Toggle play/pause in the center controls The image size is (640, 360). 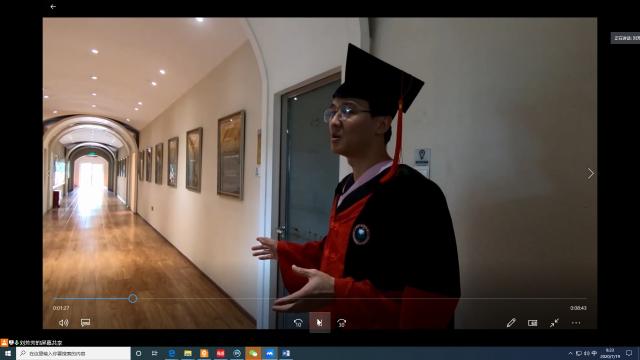click(x=320, y=323)
